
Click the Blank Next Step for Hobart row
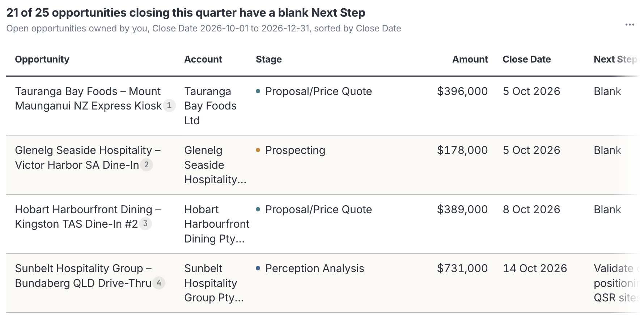pyautogui.click(x=607, y=210)
